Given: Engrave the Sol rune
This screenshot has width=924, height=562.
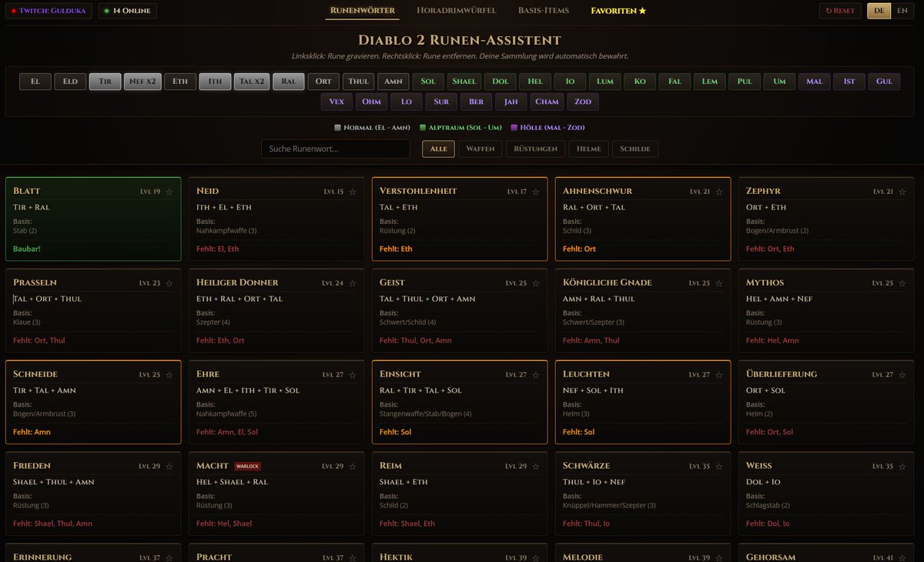Looking at the screenshot, I should [428, 81].
